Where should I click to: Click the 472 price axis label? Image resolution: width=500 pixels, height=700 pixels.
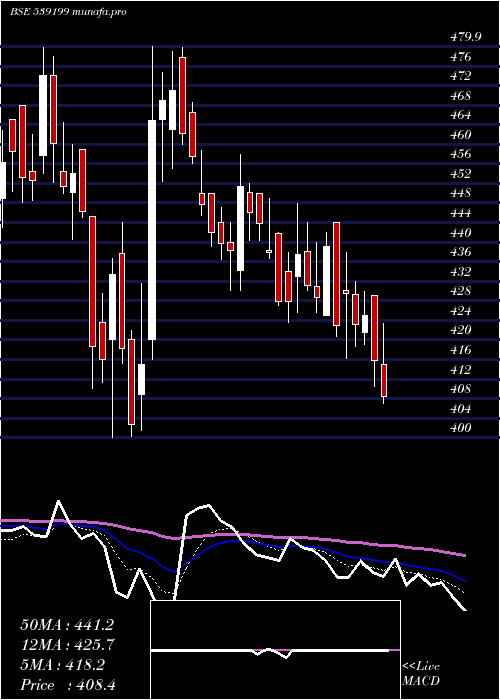460,76
